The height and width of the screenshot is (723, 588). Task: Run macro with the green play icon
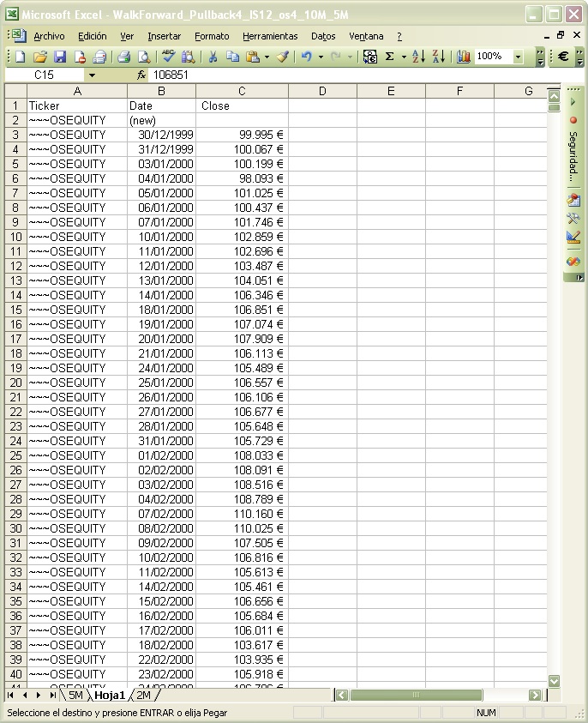573,102
